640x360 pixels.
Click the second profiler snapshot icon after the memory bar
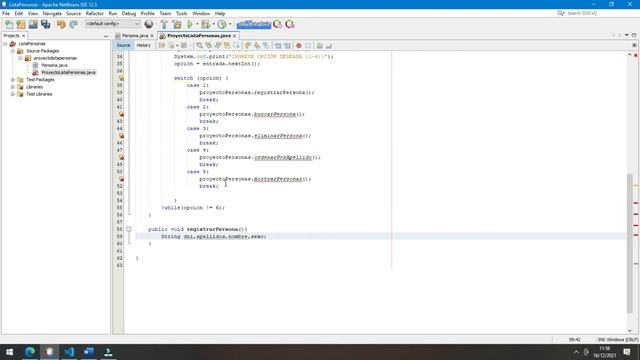point(290,24)
